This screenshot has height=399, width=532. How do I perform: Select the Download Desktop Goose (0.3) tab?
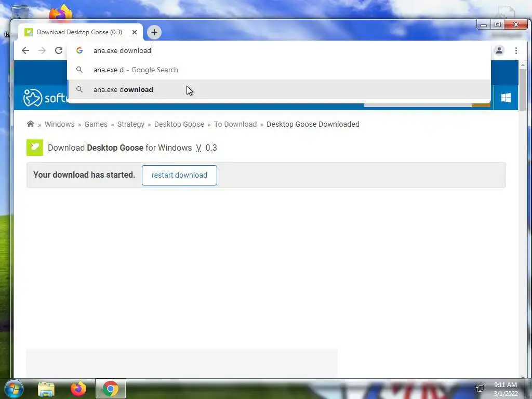pos(81,32)
